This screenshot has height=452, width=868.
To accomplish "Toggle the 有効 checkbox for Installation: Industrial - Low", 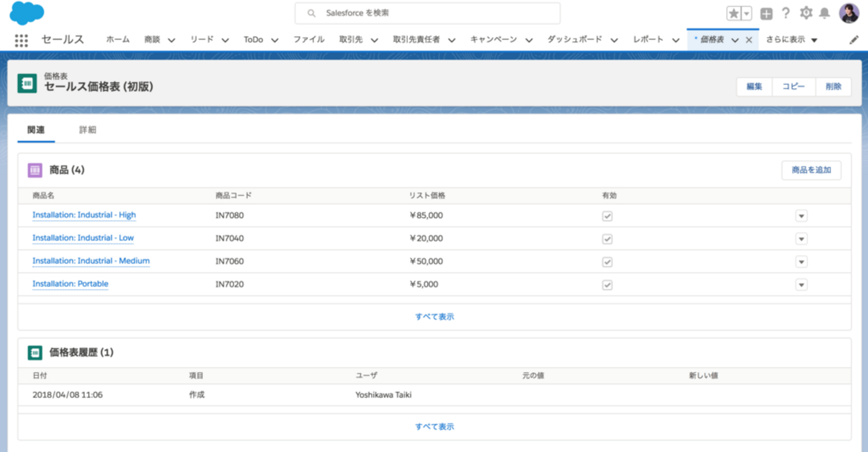I will pyautogui.click(x=607, y=238).
